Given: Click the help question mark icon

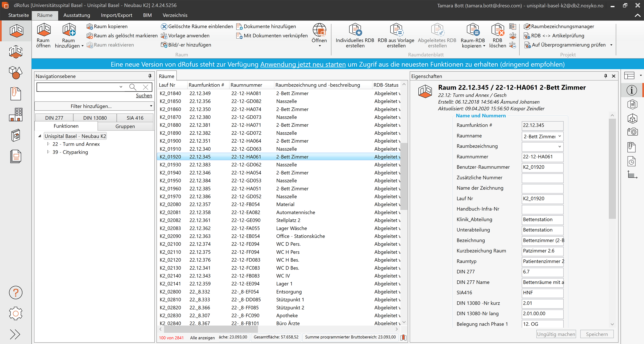Looking at the screenshot, I should click(16, 292).
